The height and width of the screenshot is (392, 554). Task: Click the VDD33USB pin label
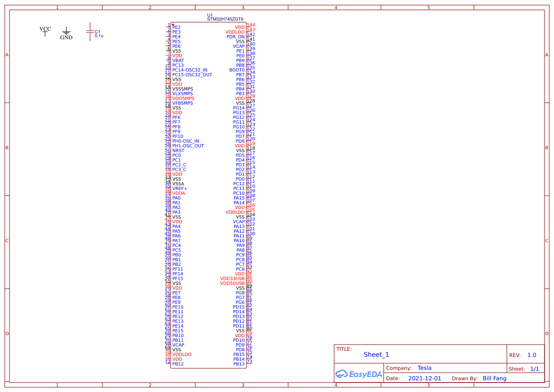[232, 279]
